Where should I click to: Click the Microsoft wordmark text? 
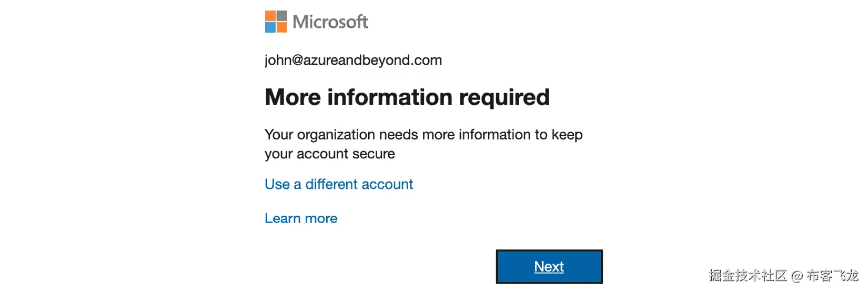[330, 22]
